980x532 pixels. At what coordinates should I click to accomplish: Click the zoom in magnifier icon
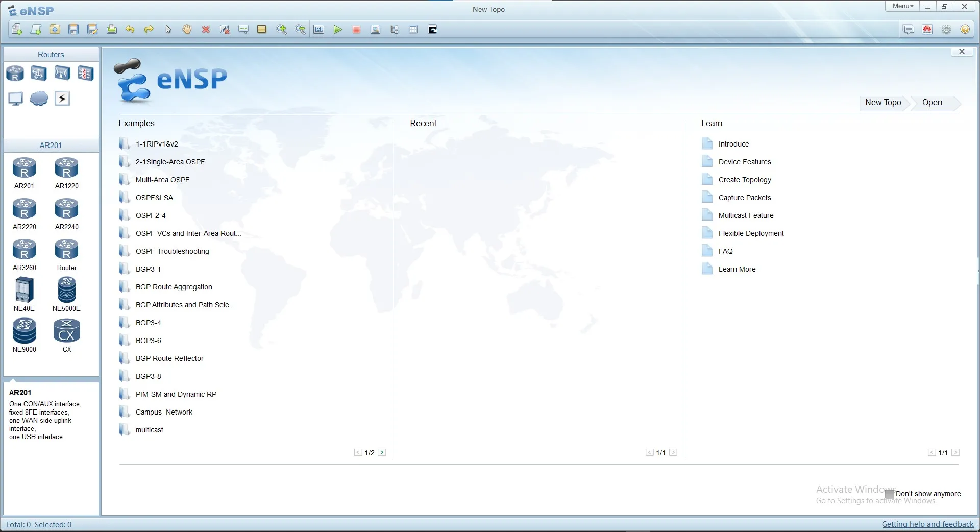click(281, 29)
